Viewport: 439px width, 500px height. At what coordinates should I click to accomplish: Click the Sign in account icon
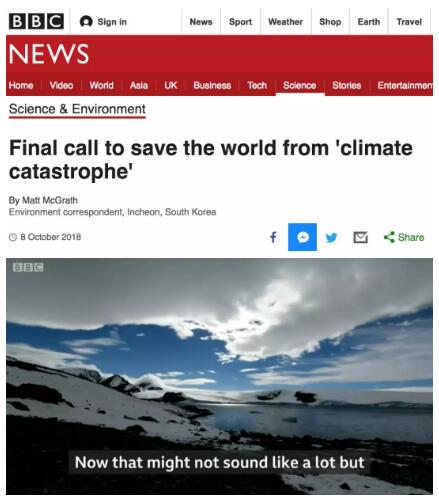(86, 22)
